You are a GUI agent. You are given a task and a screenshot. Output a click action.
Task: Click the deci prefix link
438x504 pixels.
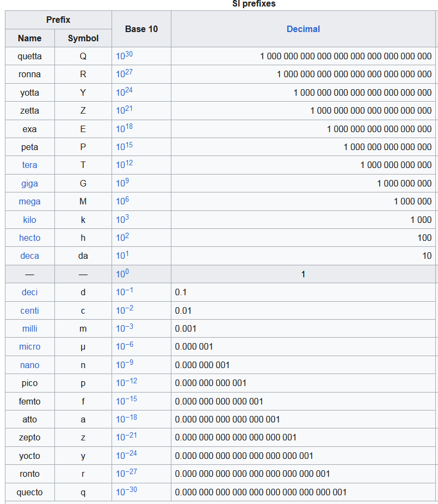29,292
